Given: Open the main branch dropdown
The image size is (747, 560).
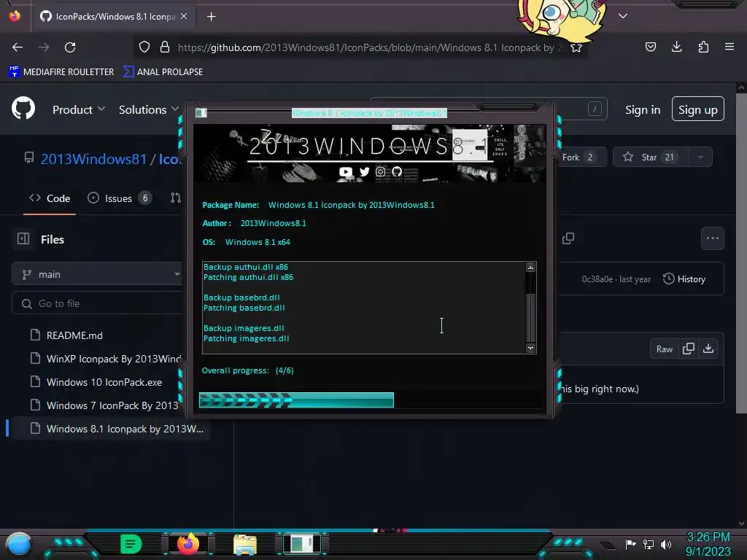Looking at the screenshot, I should pyautogui.click(x=98, y=274).
